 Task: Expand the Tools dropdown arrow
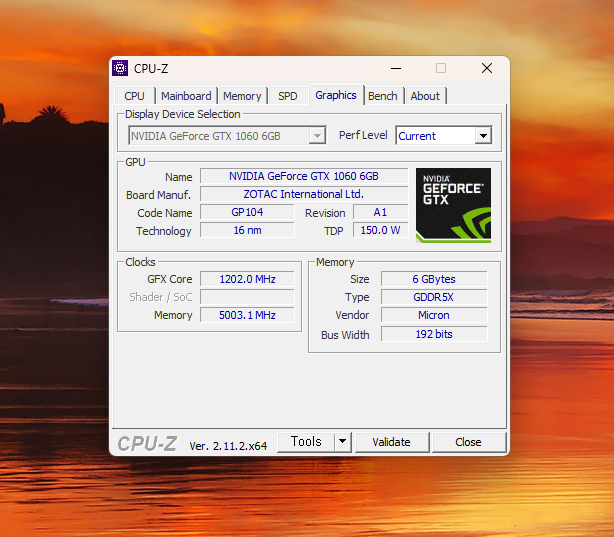coord(343,442)
